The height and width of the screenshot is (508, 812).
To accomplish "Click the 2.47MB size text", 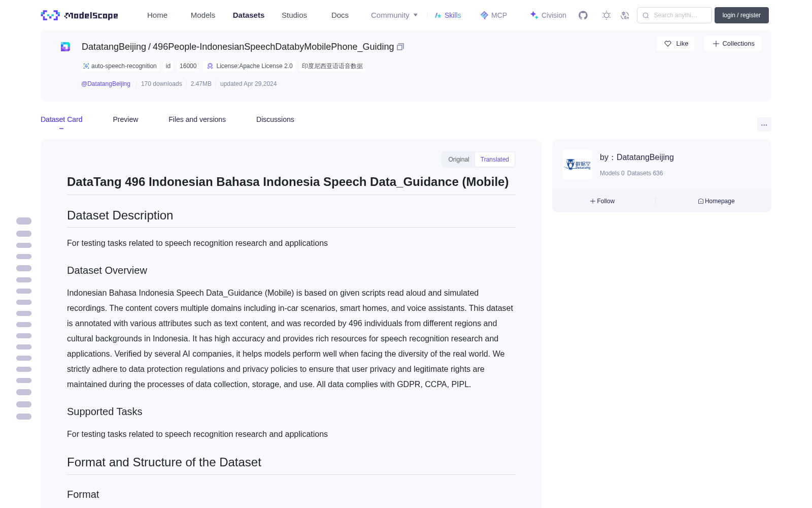I will click(x=201, y=84).
